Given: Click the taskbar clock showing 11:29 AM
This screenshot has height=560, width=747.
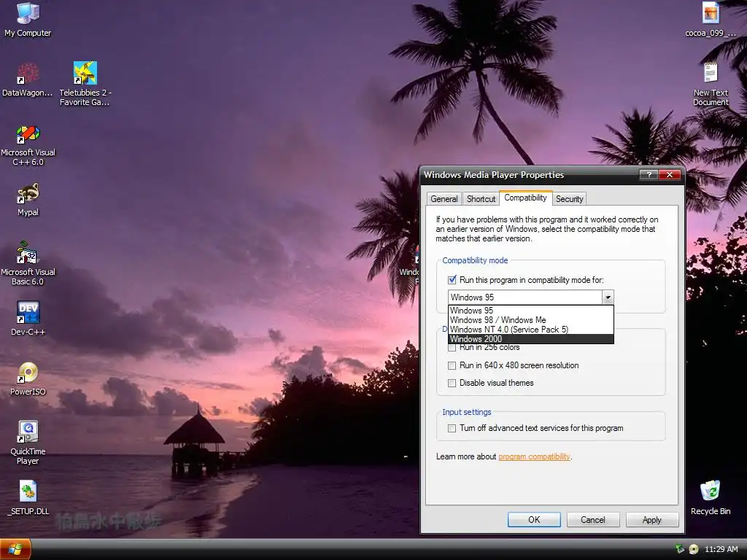Looking at the screenshot, I should (x=721, y=549).
